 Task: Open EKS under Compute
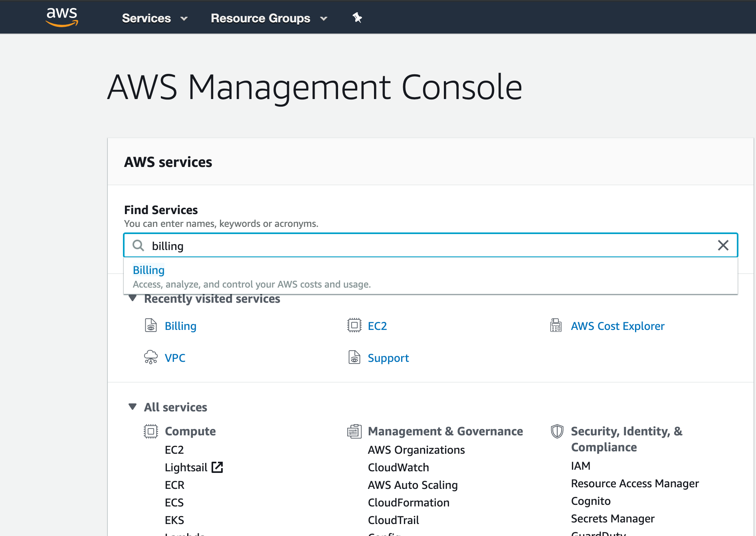(174, 520)
